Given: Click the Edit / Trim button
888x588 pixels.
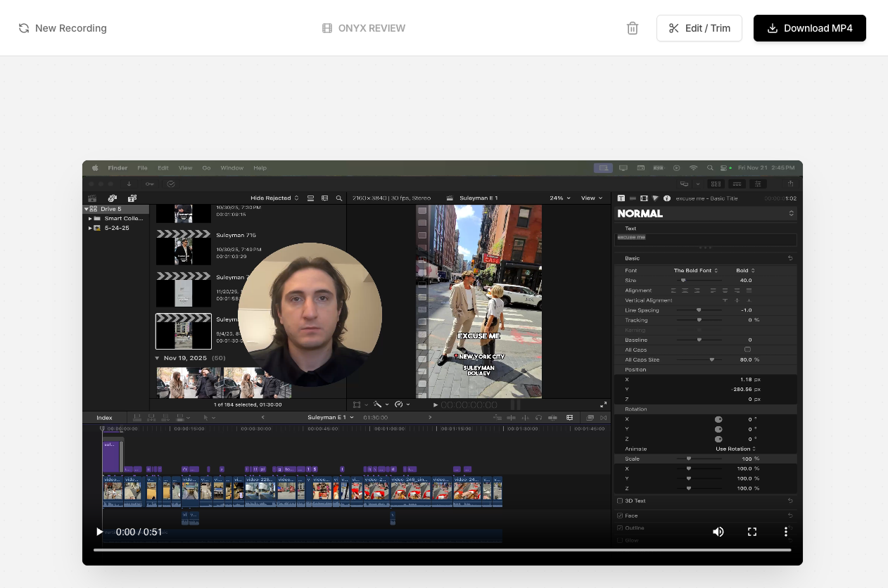Looking at the screenshot, I should point(699,28).
